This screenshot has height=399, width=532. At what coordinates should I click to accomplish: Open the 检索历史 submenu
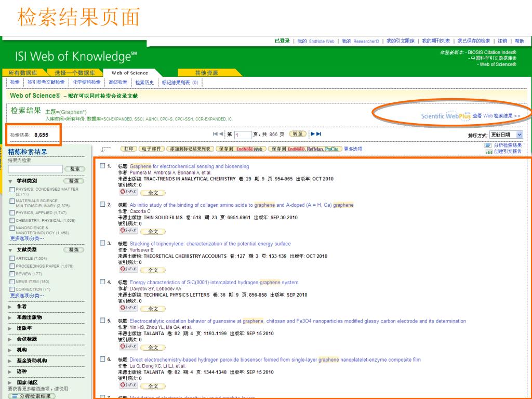point(144,82)
